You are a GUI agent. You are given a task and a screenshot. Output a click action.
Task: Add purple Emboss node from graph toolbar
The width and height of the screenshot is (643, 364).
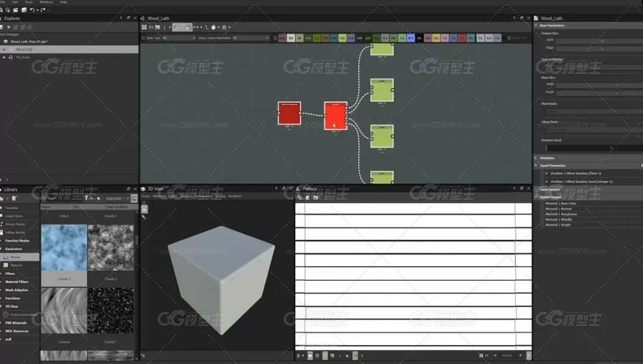351,38
